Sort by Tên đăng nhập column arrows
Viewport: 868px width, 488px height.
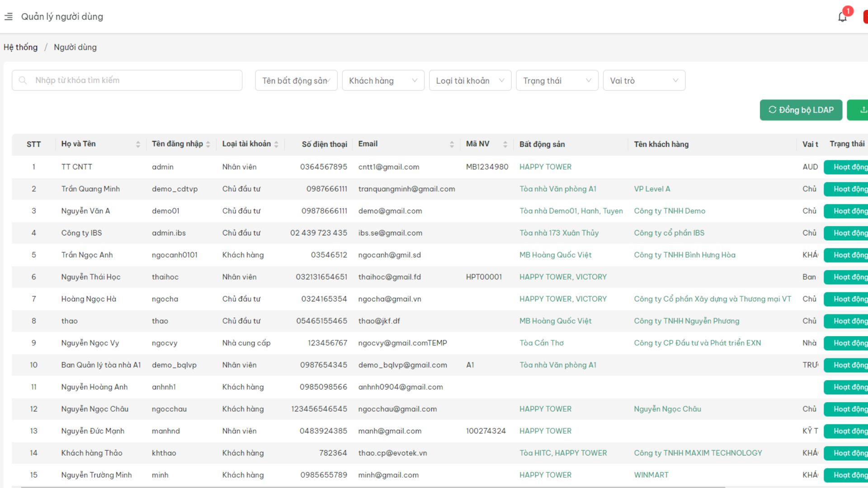208,144
